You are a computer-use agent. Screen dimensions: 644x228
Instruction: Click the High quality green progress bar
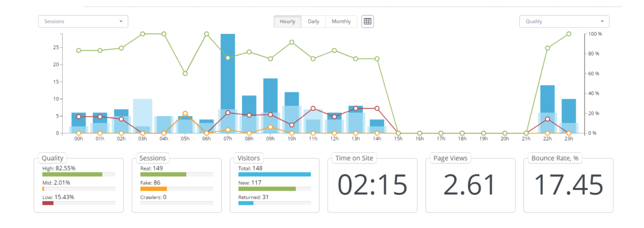click(x=72, y=174)
